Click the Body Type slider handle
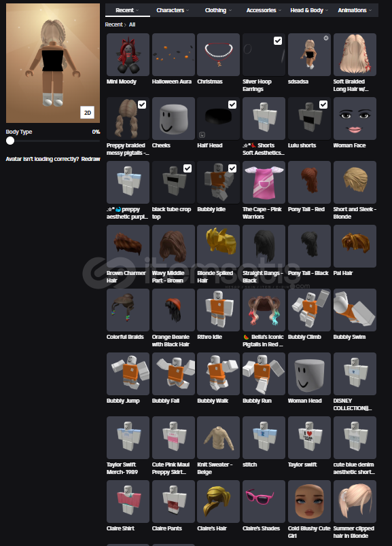The image size is (392, 546). (x=10, y=141)
